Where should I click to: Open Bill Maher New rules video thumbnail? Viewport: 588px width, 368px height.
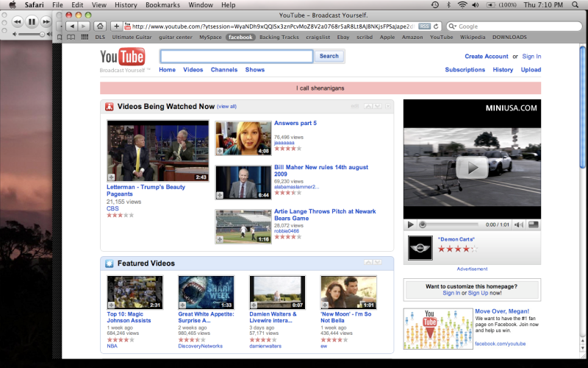point(243,183)
